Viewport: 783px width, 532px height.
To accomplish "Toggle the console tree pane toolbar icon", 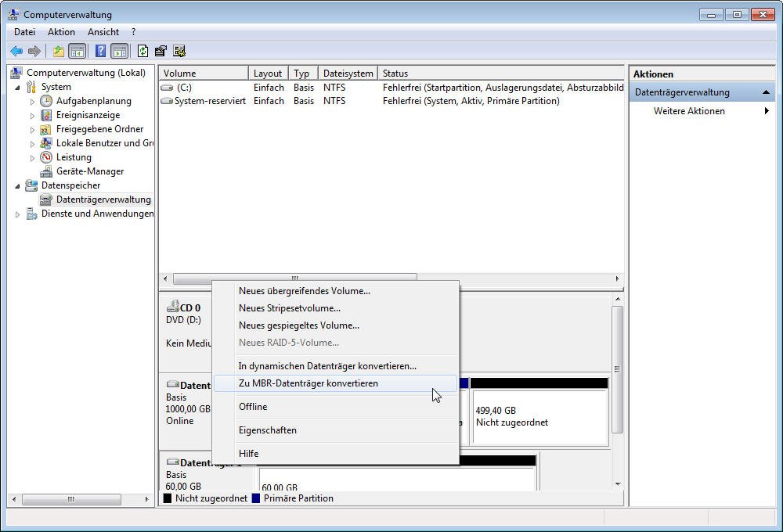I will [77, 51].
